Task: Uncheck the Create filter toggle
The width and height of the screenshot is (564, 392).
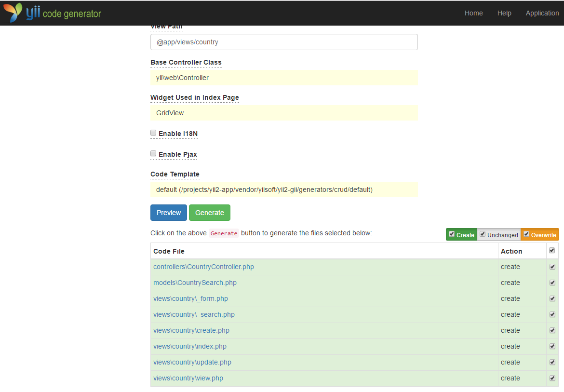Action: click(452, 234)
